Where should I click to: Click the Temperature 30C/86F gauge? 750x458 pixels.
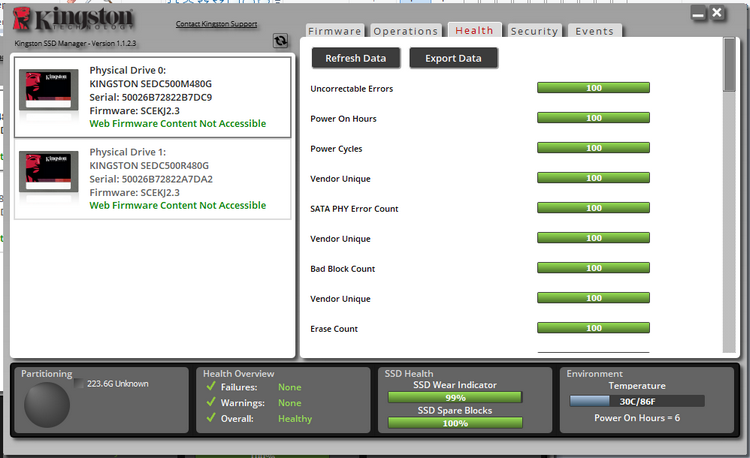[x=637, y=401]
